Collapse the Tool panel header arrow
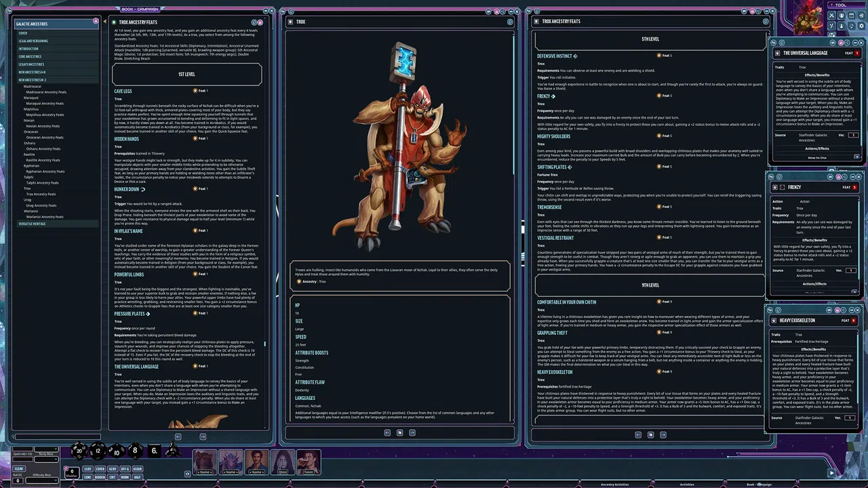The height and width of the screenshot is (488, 868). 832,5
